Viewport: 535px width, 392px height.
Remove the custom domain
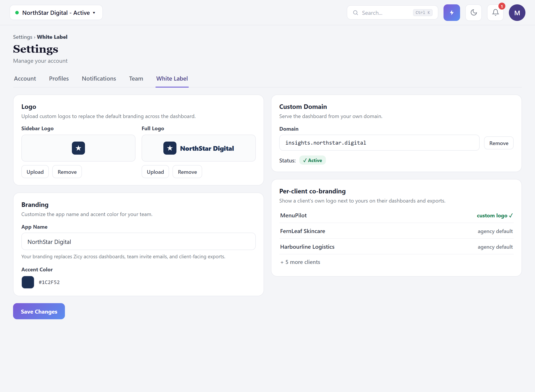499,143
